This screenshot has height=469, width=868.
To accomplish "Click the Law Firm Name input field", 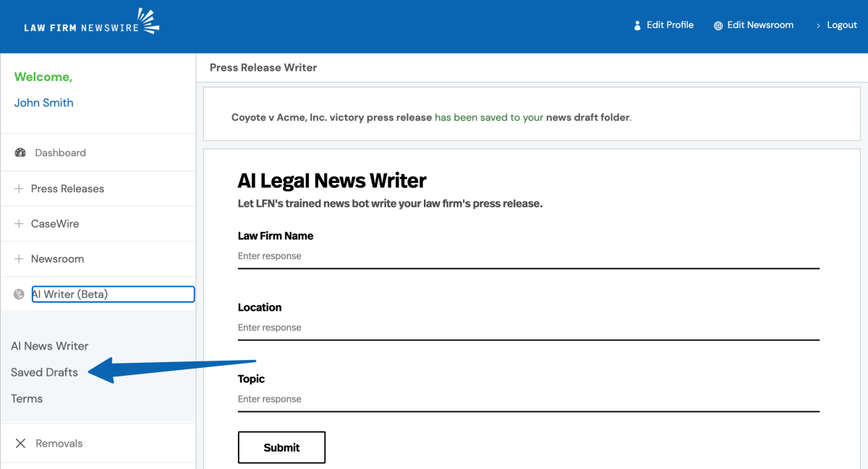I will pos(528,257).
